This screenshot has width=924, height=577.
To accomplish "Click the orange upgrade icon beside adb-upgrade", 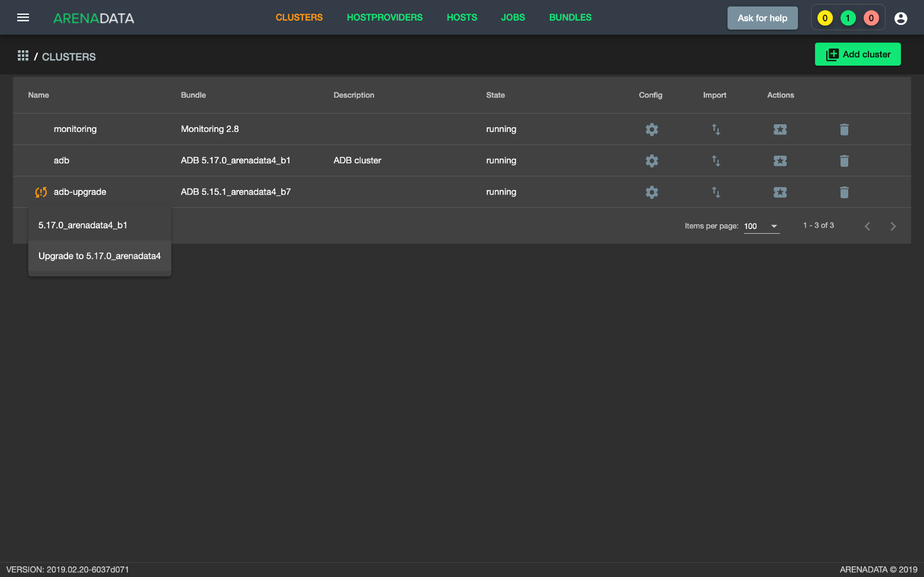I will tap(41, 192).
